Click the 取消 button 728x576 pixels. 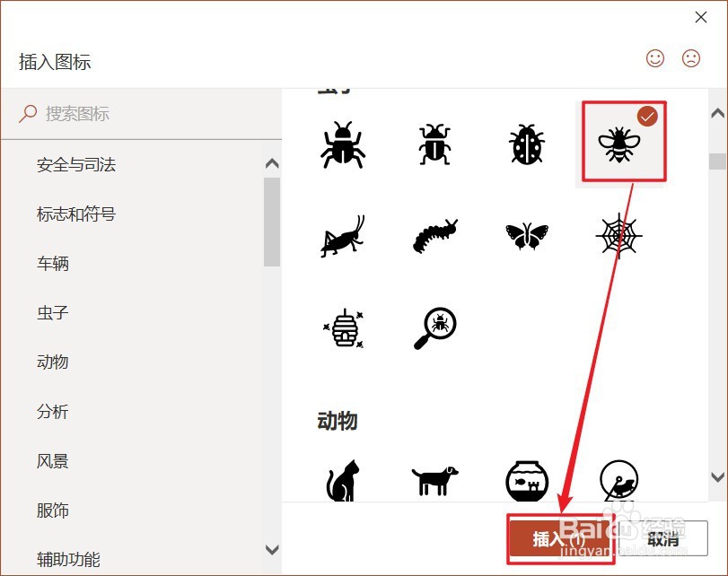pyautogui.click(x=663, y=539)
